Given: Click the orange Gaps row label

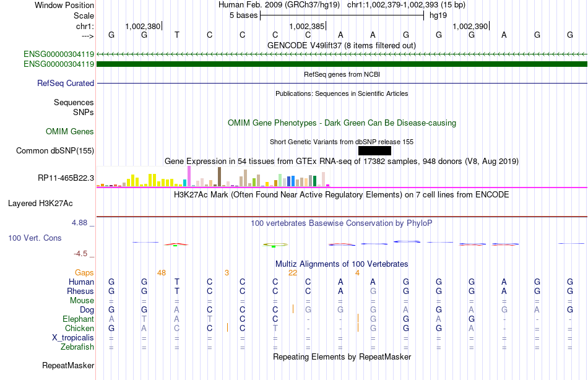Looking at the screenshot, I should 84,273.
